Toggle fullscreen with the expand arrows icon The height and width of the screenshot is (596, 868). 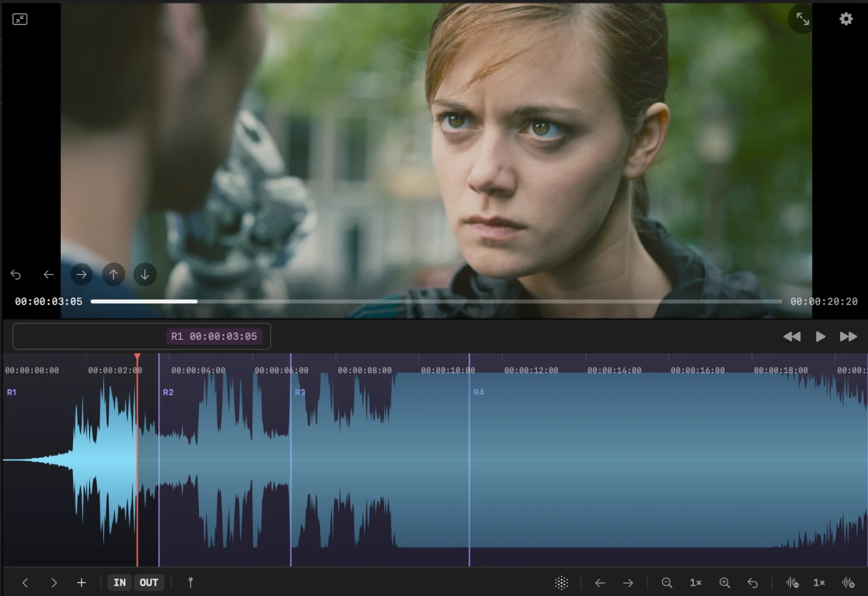802,19
